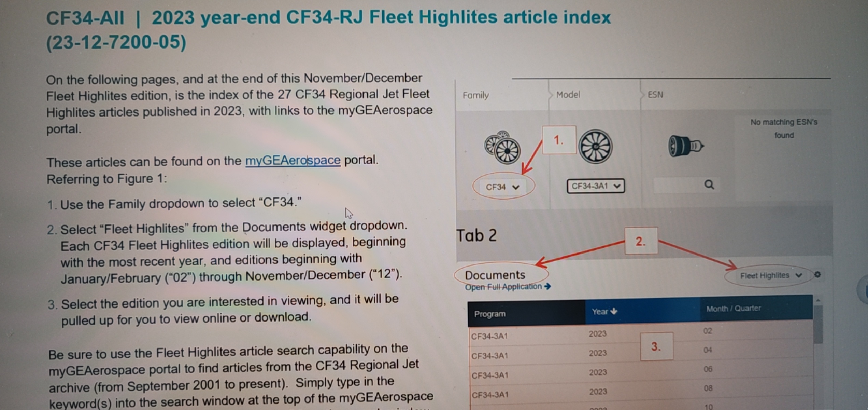
Task: Open the CF34-3A1 Model dropdown
Action: (596, 186)
